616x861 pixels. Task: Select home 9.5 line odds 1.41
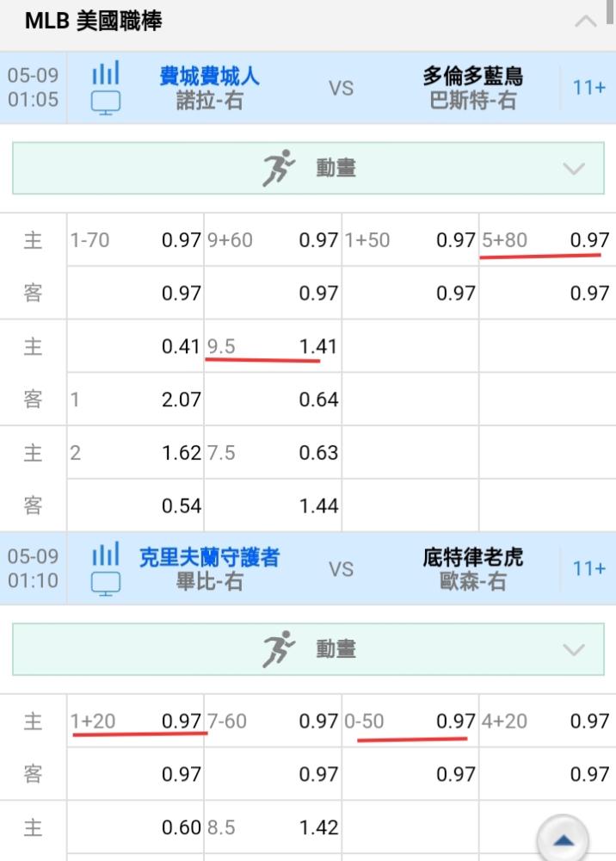point(273,346)
